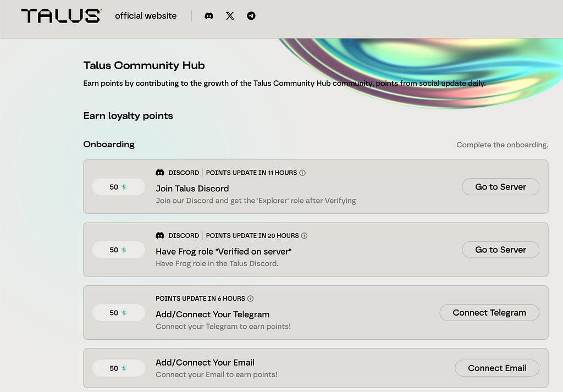Open the official website link

pyautogui.click(x=145, y=16)
